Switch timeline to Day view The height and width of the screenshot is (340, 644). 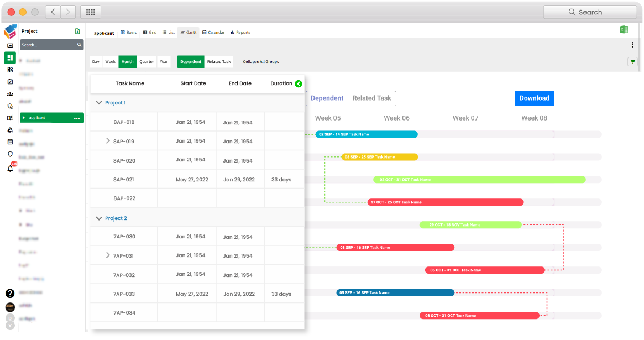[95, 61]
